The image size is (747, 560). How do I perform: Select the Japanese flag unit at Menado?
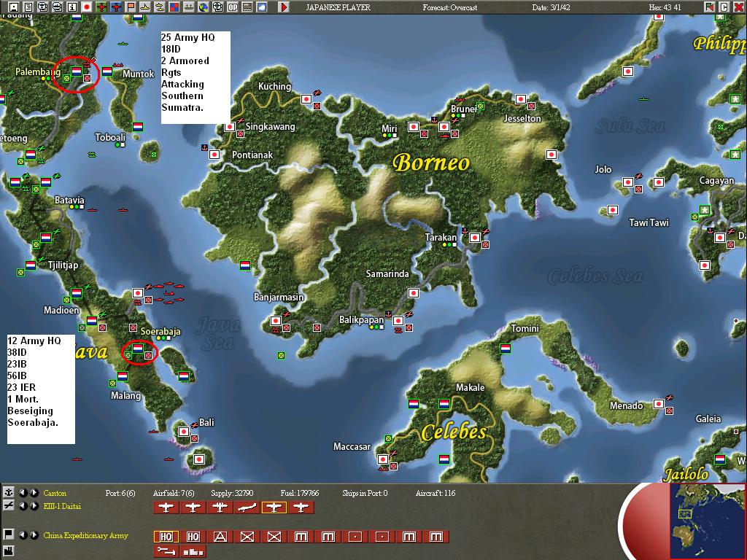click(659, 404)
